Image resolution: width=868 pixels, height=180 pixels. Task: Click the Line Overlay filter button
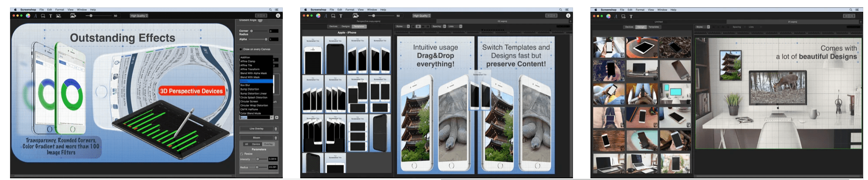(257, 129)
